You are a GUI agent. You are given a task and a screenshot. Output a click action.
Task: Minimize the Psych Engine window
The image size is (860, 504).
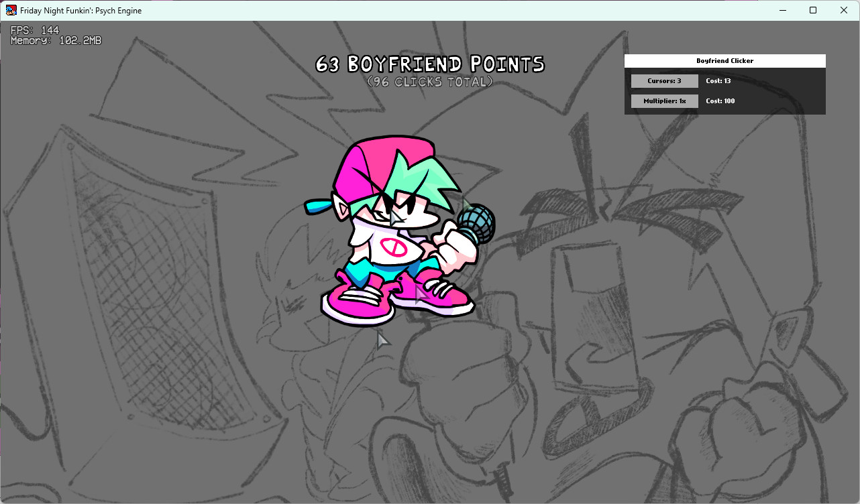tap(782, 11)
